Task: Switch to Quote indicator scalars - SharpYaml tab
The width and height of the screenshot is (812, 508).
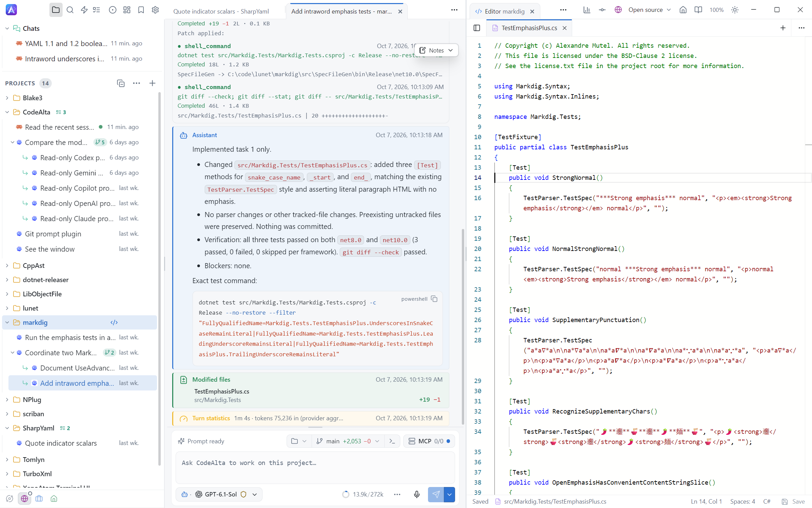Action: pyautogui.click(x=221, y=11)
